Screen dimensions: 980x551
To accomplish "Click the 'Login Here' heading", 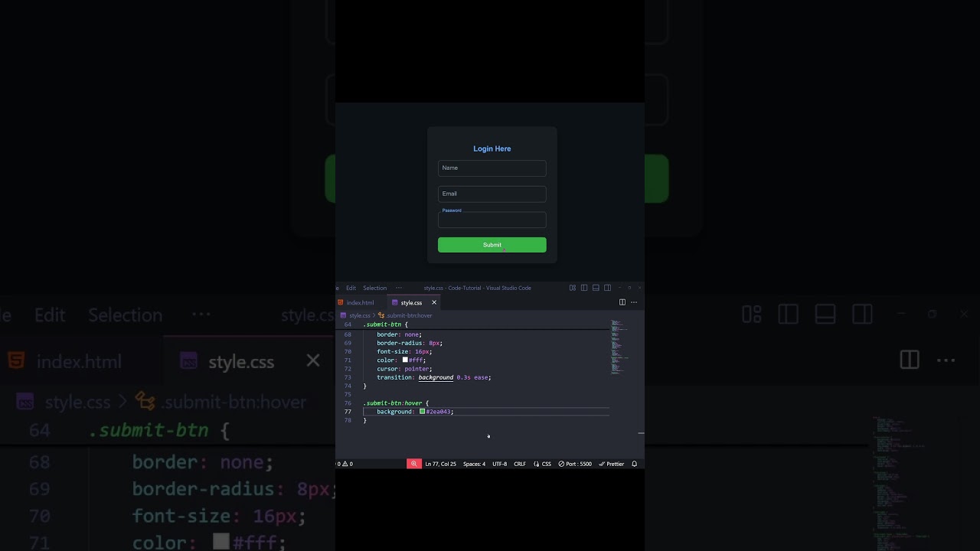I will (492, 148).
